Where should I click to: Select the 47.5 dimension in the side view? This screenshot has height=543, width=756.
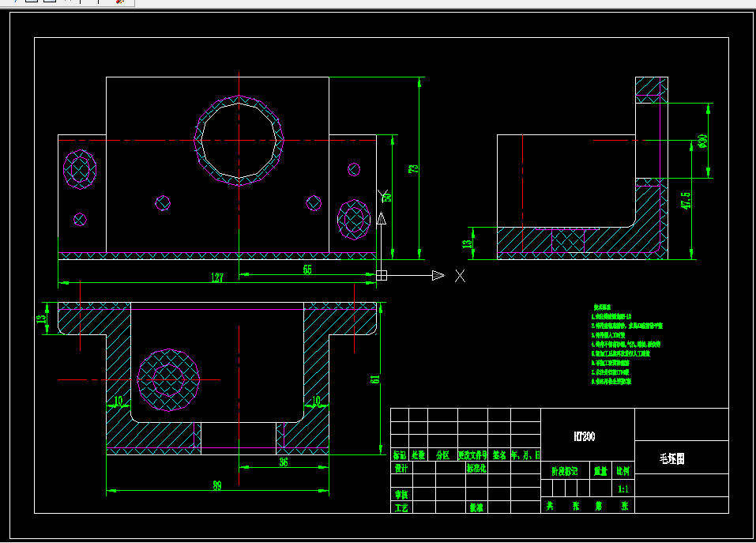[x=686, y=200]
